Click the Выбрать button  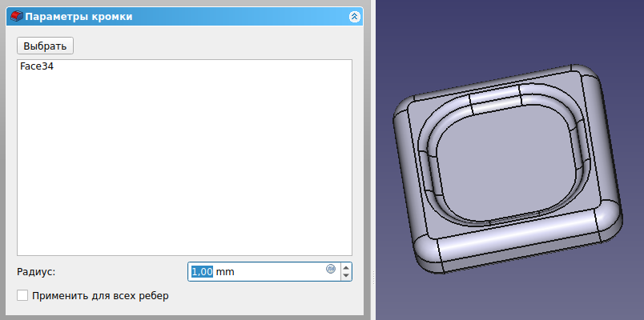(45, 46)
